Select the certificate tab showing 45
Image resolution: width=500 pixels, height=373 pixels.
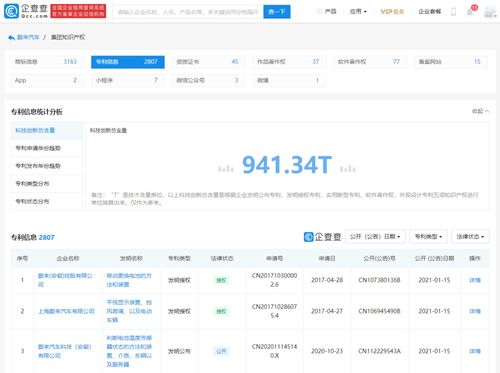point(208,62)
